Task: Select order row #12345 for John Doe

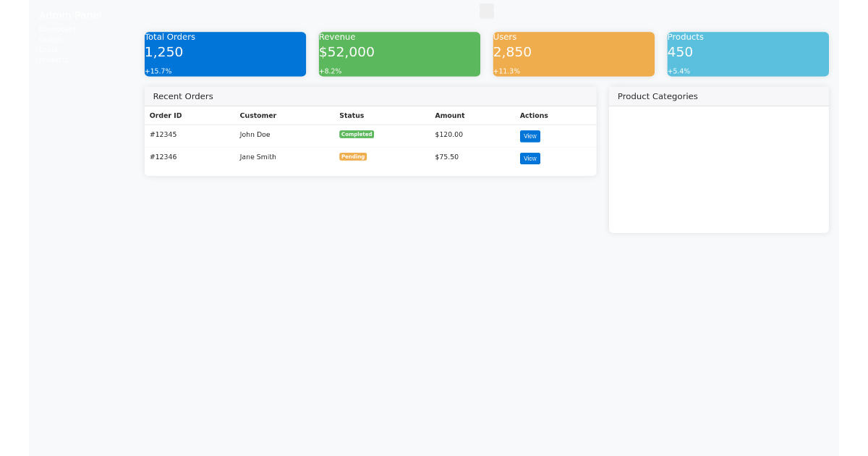Action: pyautogui.click(x=289, y=135)
